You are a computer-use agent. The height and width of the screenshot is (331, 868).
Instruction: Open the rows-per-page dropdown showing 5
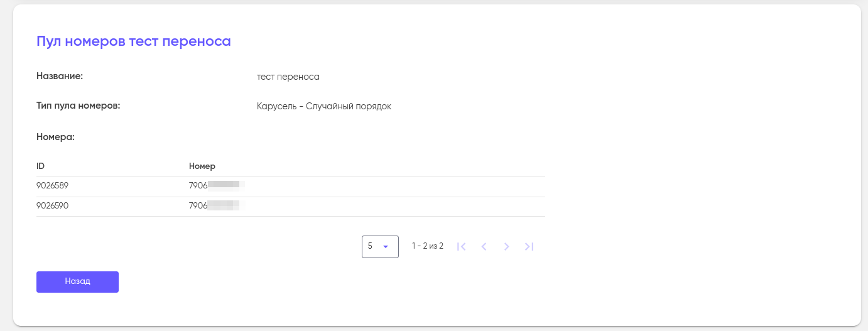pyautogui.click(x=380, y=246)
